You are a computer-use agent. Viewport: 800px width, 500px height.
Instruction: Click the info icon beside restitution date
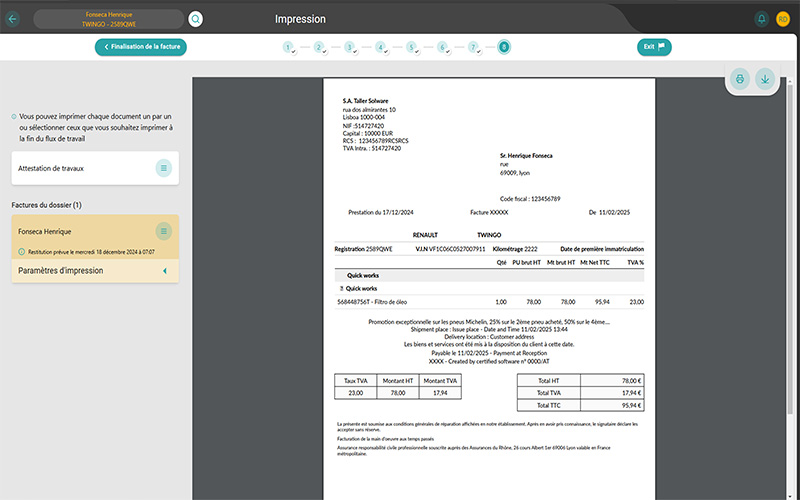point(21,252)
